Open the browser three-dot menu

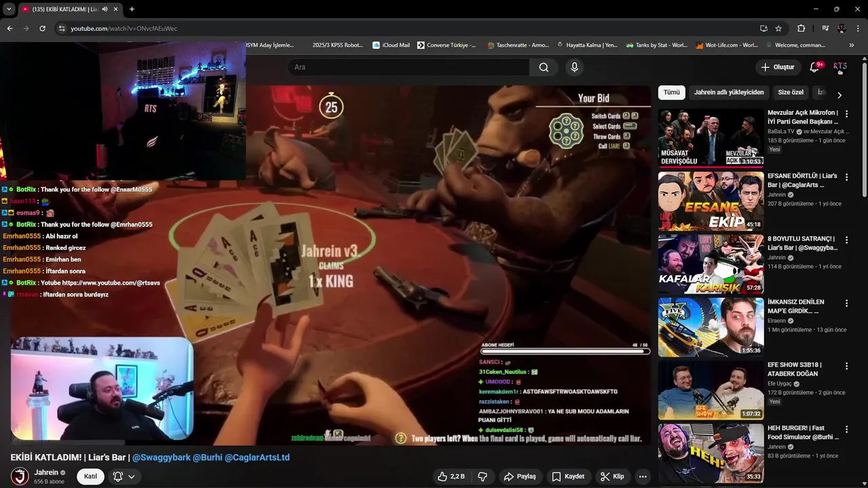(858, 28)
